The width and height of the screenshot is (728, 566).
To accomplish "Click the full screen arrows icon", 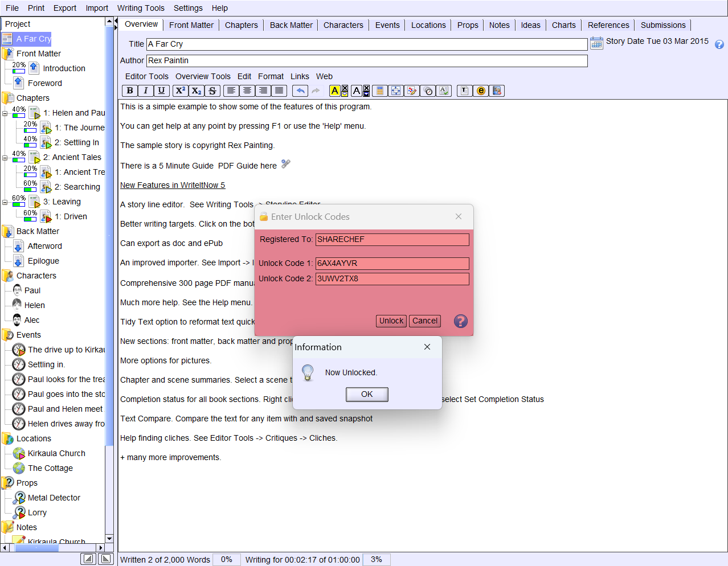I will pos(396,91).
